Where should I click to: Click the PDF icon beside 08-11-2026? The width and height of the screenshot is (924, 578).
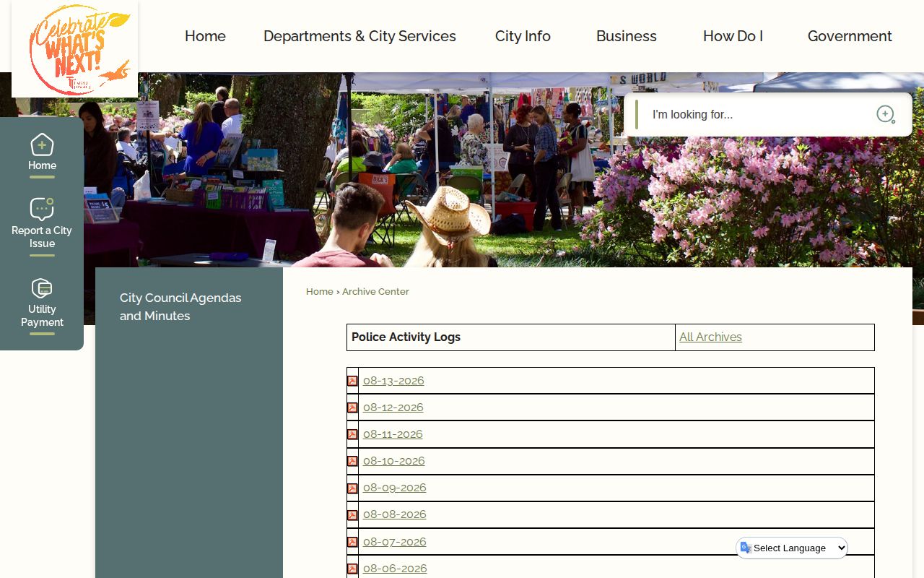pos(352,434)
